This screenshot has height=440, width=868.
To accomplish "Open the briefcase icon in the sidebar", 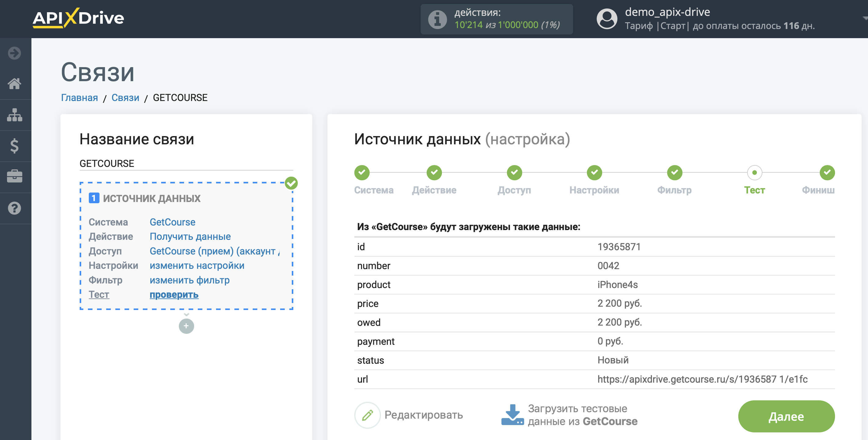I will pos(14,176).
